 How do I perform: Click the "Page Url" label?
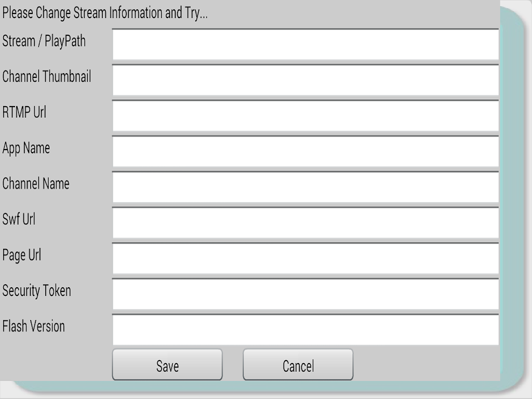pyautogui.click(x=21, y=255)
